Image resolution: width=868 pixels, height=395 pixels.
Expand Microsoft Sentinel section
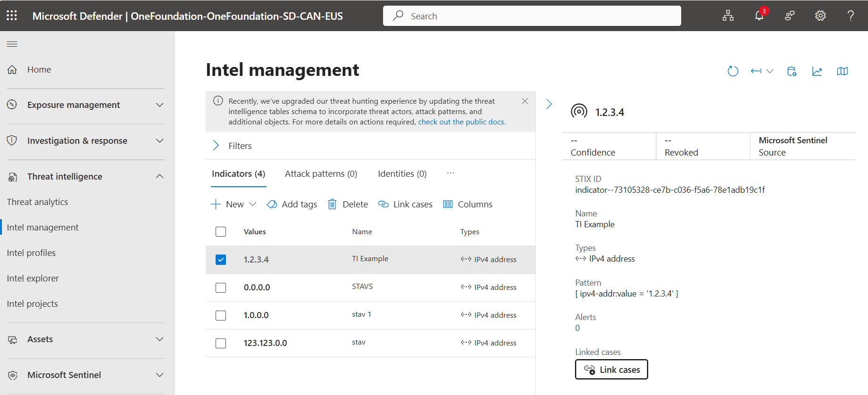(160, 375)
